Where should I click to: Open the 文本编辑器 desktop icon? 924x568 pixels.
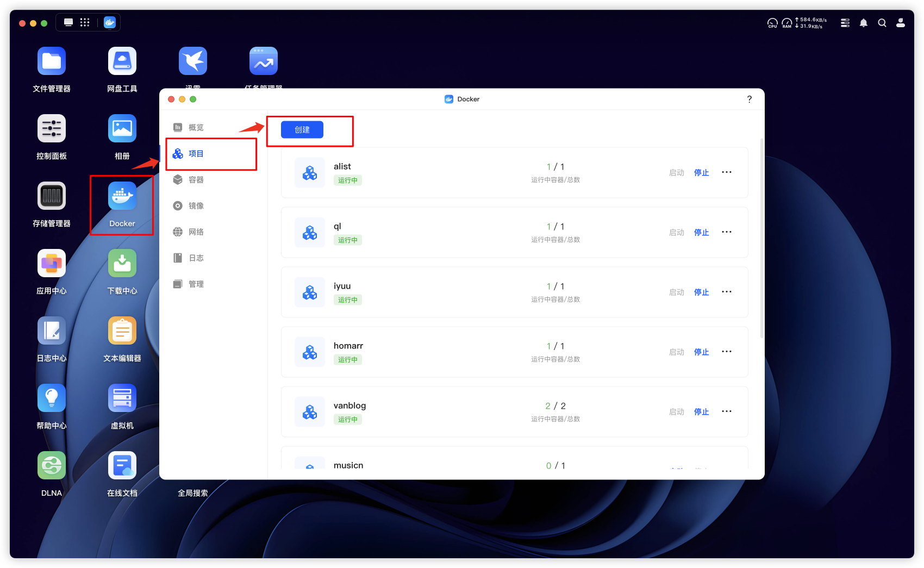pyautogui.click(x=122, y=330)
